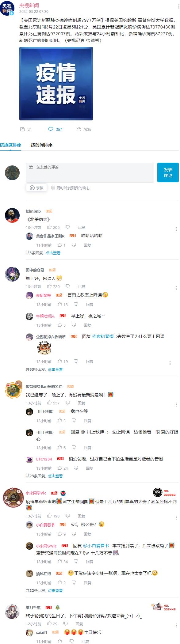Expand the 共3条回复 replies via 点击查看
Image resolution: width=180 pixels, height=644 pixels.
pyautogui.click(x=53, y=253)
